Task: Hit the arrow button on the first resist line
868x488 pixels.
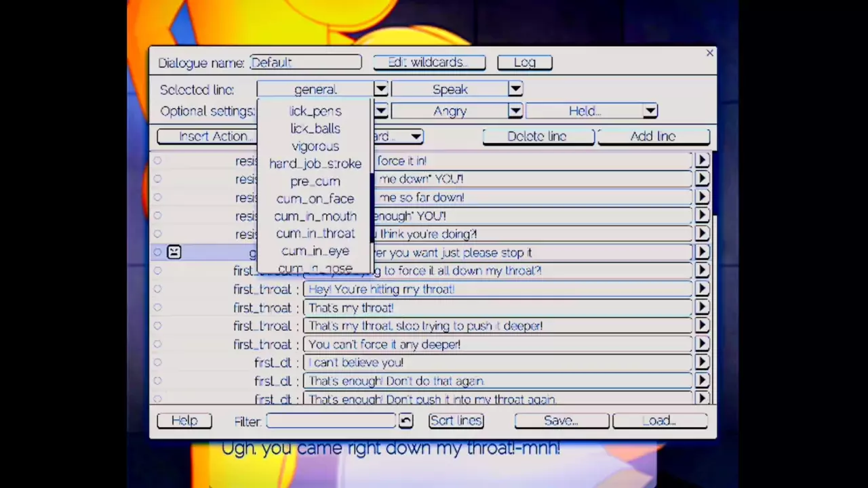Action: (x=702, y=161)
